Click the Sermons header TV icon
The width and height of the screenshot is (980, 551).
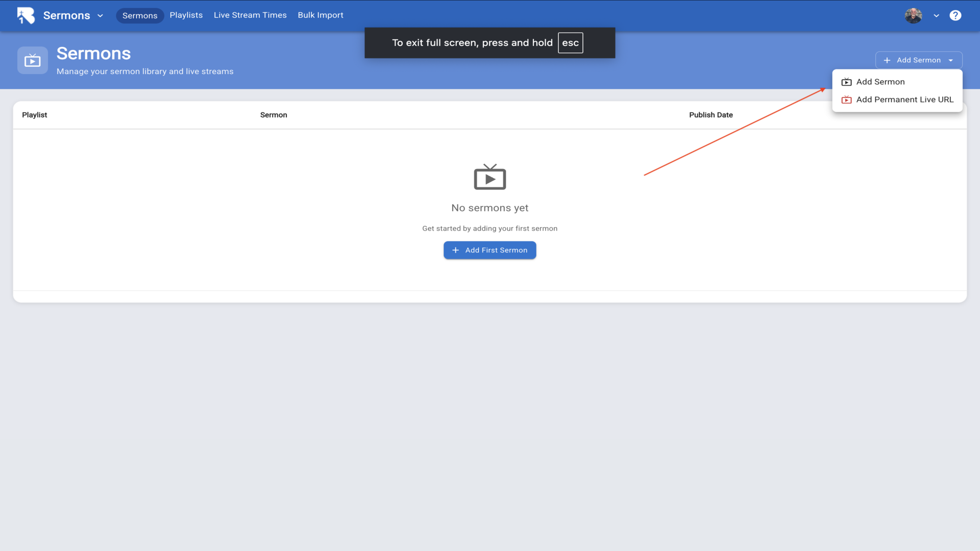tap(33, 61)
